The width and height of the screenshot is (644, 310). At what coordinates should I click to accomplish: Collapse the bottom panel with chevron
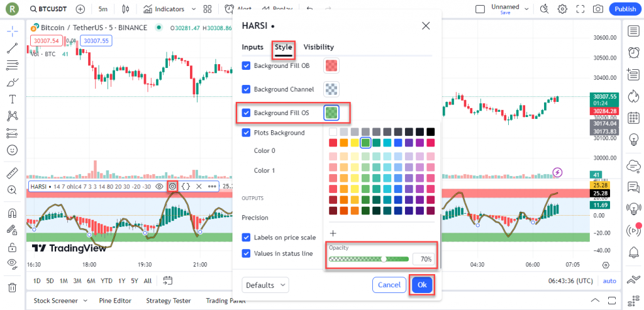click(594, 299)
